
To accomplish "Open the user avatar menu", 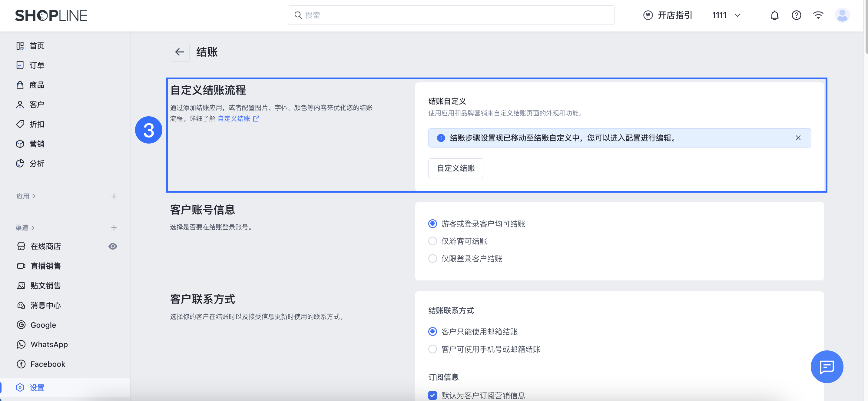I will [x=842, y=15].
